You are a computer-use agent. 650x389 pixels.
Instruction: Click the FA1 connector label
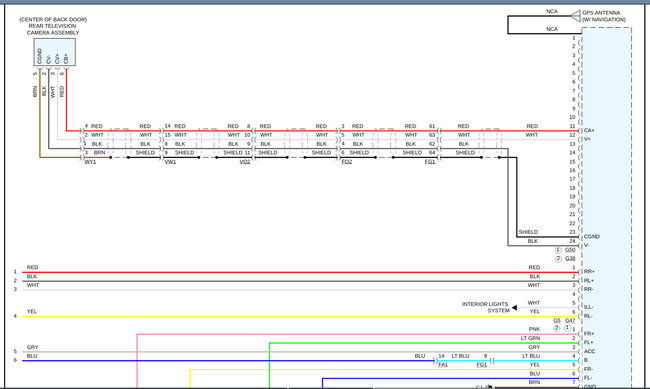[443, 365]
